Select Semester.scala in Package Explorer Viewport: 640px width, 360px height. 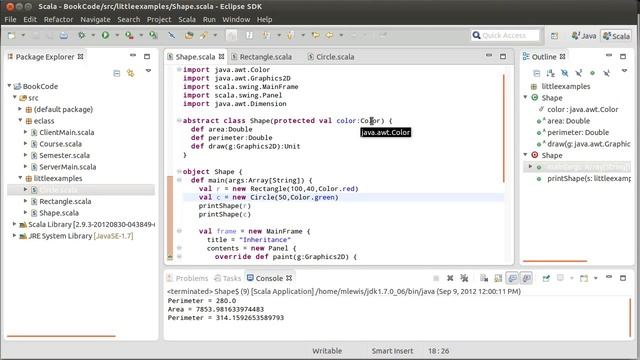pyautogui.click(x=64, y=155)
